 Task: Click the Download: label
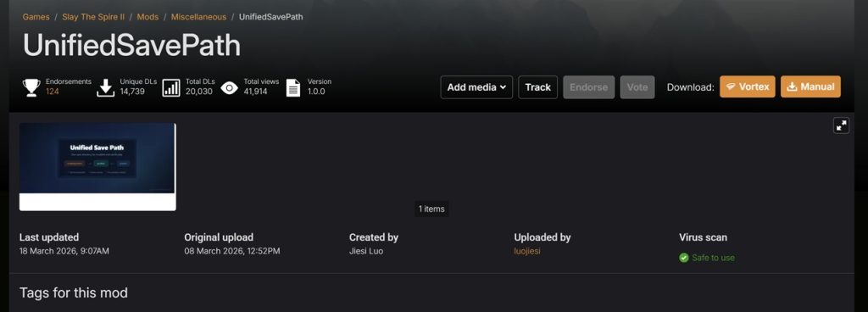tap(690, 87)
